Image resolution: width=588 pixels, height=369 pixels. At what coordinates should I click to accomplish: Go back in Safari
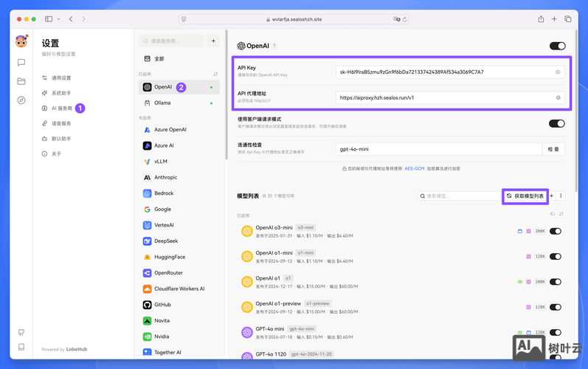(71, 19)
